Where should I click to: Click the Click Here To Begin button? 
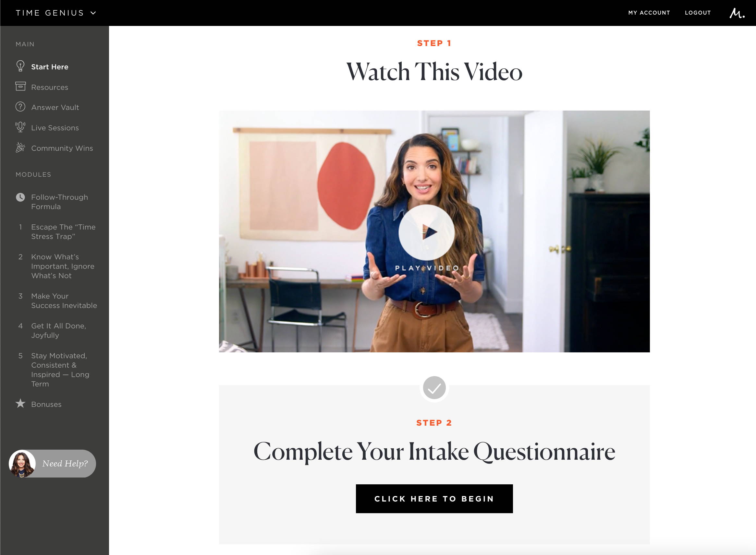point(434,499)
